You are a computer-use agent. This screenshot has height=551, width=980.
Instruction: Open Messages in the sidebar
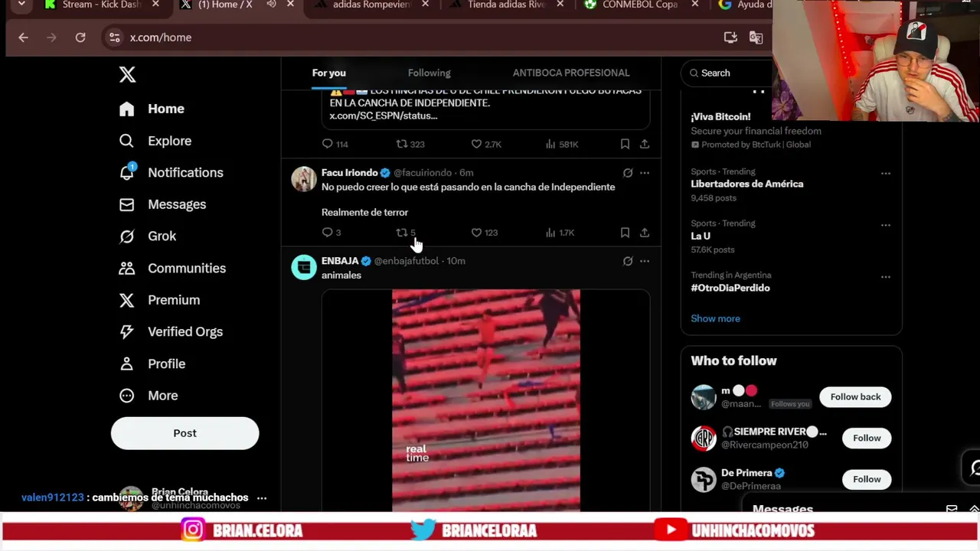(163, 204)
